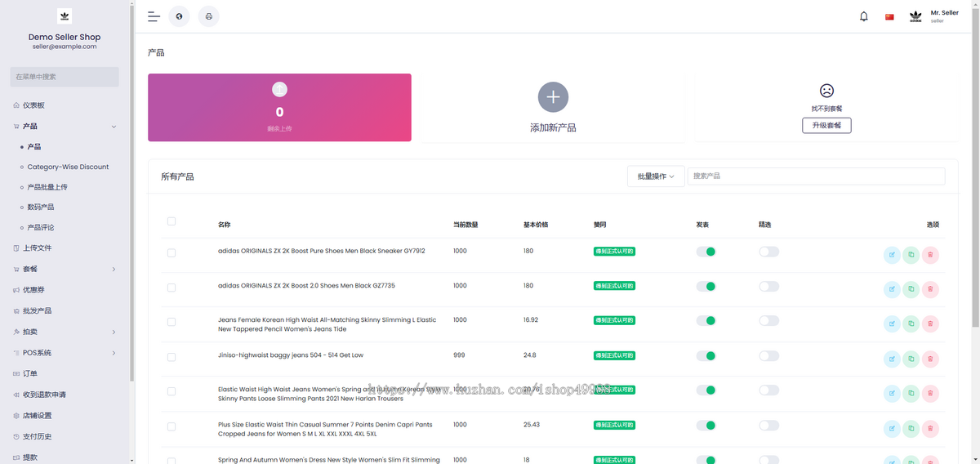This screenshot has height=464, width=980.
Task: Open the top-bar icon beside the globe
Action: coord(209,16)
